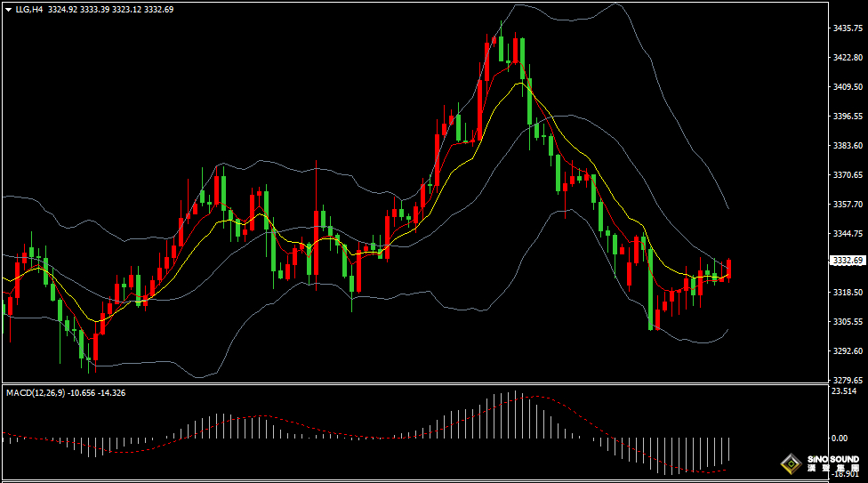
Task: Click the 3357.70 price axis label
Action: click(x=848, y=205)
